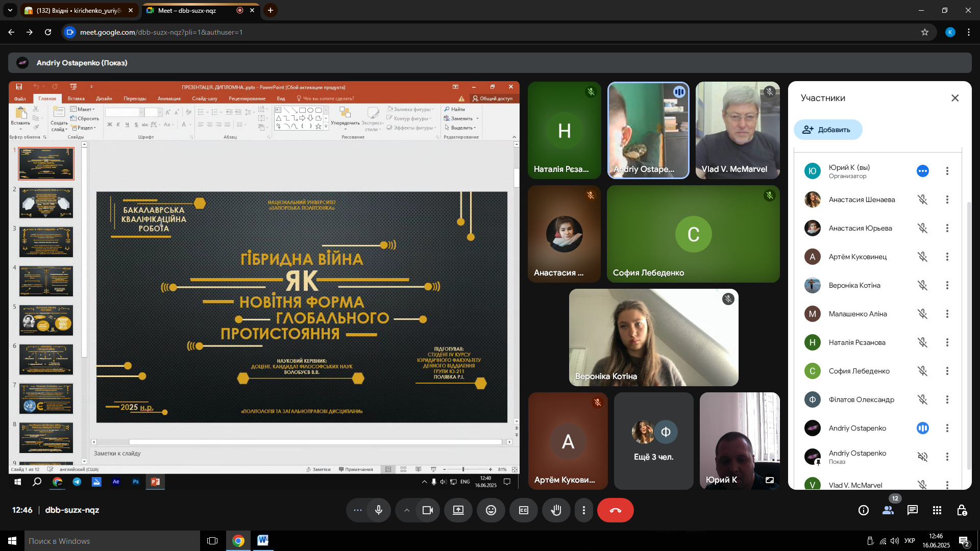Toggle the closed captions button

tap(523, 510)
